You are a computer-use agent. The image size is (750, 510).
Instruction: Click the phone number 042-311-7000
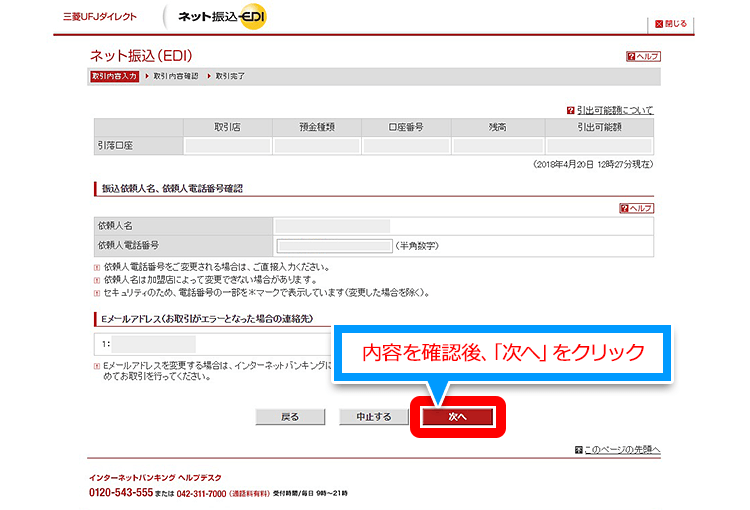point(201,494)
